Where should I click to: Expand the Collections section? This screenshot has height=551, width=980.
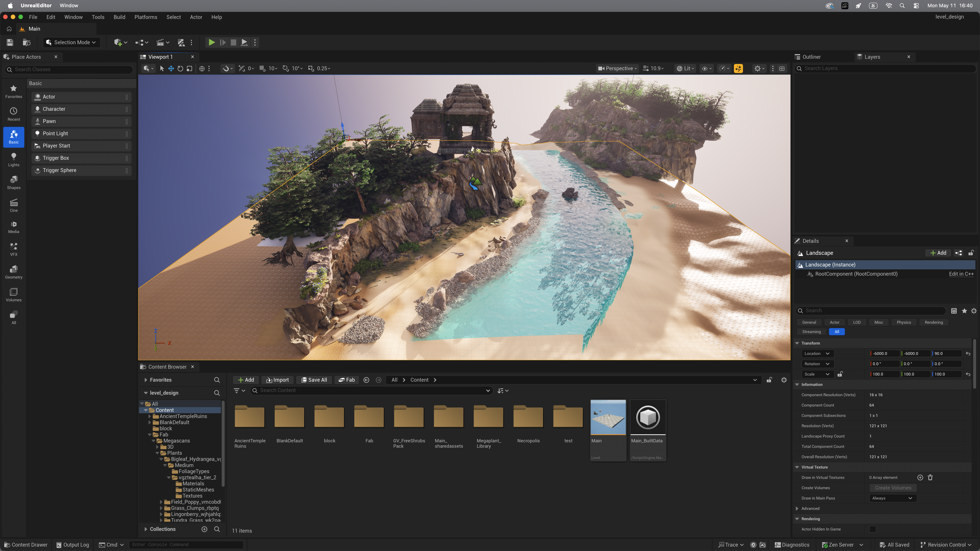146,529
